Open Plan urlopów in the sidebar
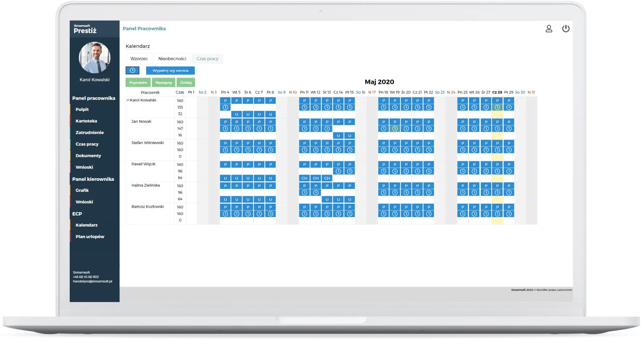644x350 pixels. [90, 237]
